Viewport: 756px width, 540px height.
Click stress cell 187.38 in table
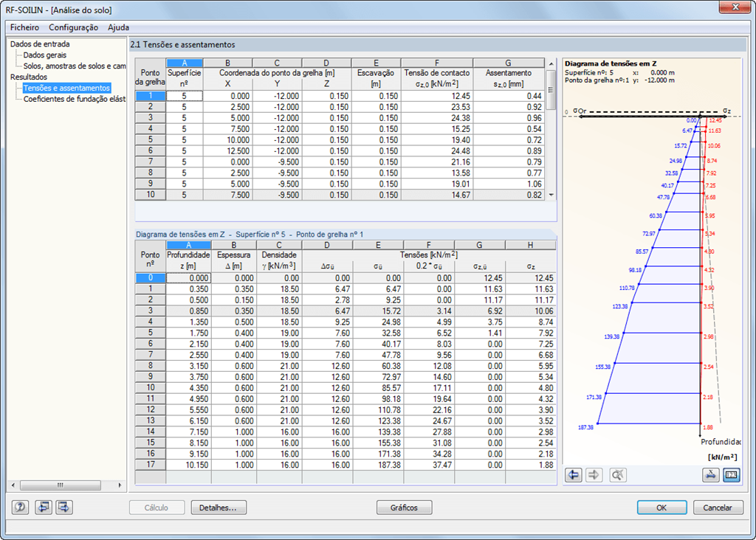378,465
